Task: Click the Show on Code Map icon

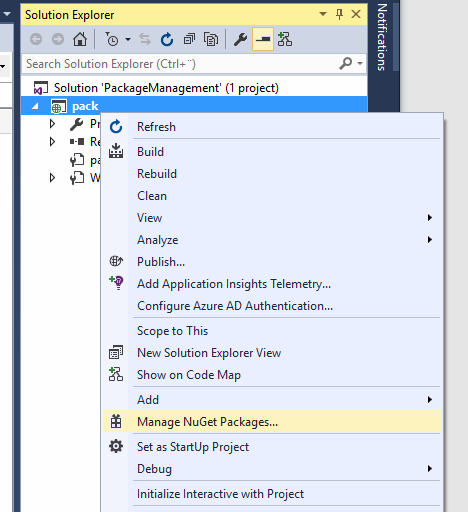Action: [x=116, y=374]
